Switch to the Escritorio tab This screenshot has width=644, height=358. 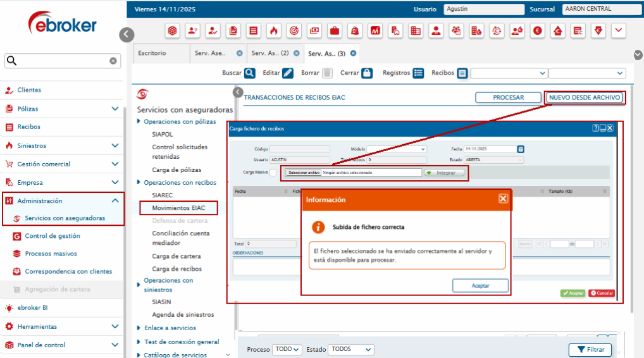click(152, 53)
